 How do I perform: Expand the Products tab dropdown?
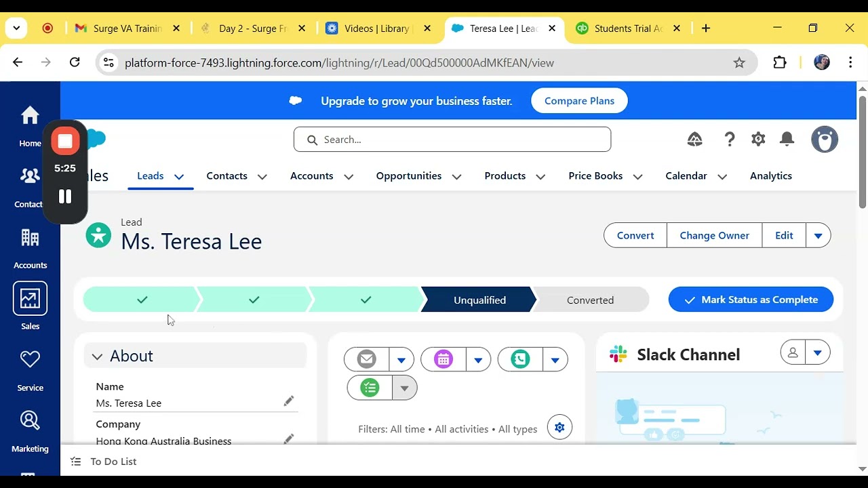(540, 176)
